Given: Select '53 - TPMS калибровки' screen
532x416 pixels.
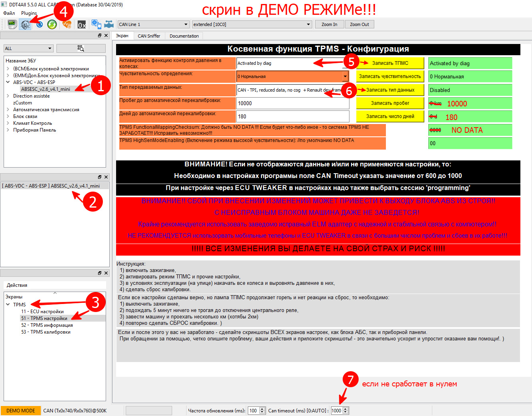Looking at the screenshot, I should coord(46,332).
